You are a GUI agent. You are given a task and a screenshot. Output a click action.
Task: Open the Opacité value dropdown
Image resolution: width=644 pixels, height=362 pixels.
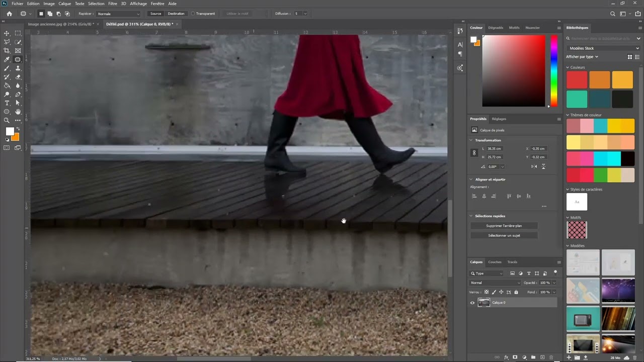(x=554, y=283)
